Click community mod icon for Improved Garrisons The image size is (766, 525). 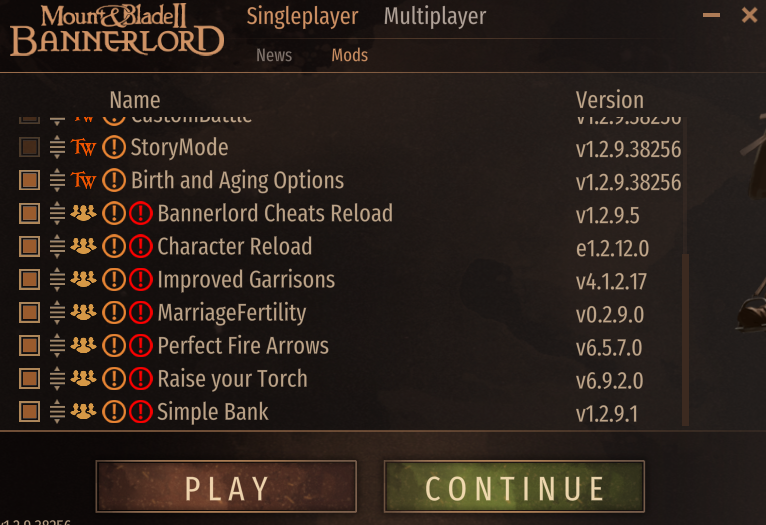(x=83, y=279)
